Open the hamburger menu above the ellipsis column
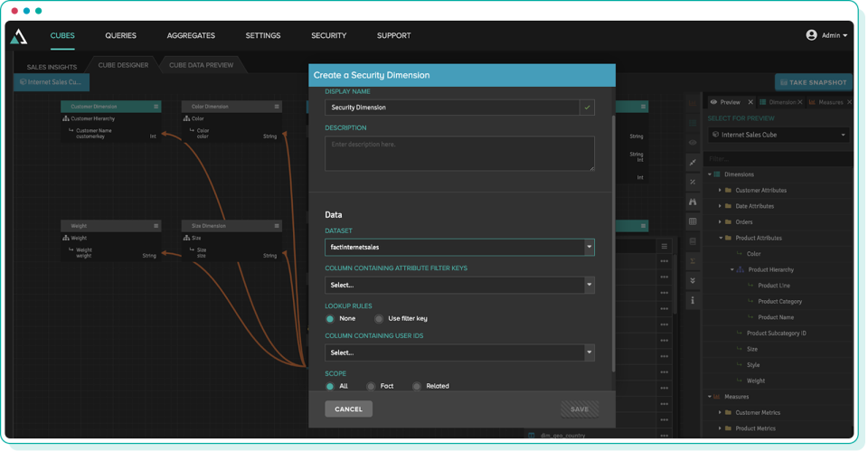868x451 pixels. click(x=665, y=246)
